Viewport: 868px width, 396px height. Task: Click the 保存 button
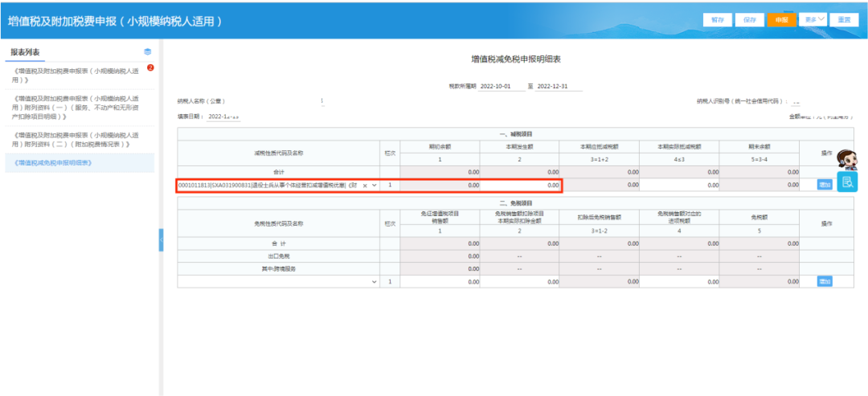pos(750,19)
